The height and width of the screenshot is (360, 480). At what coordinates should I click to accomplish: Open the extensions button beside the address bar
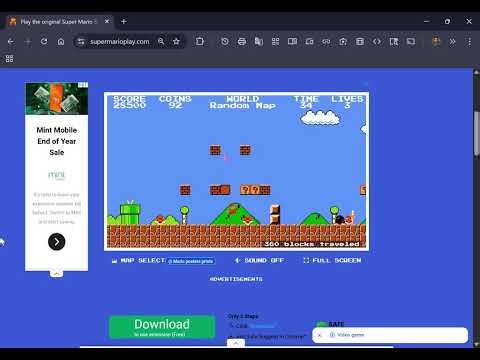(200, 41)
